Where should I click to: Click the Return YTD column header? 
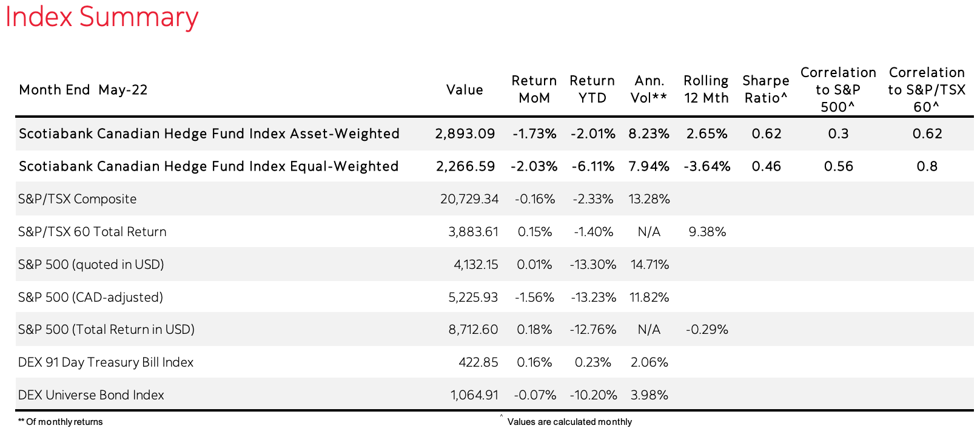tap(592, 89)
